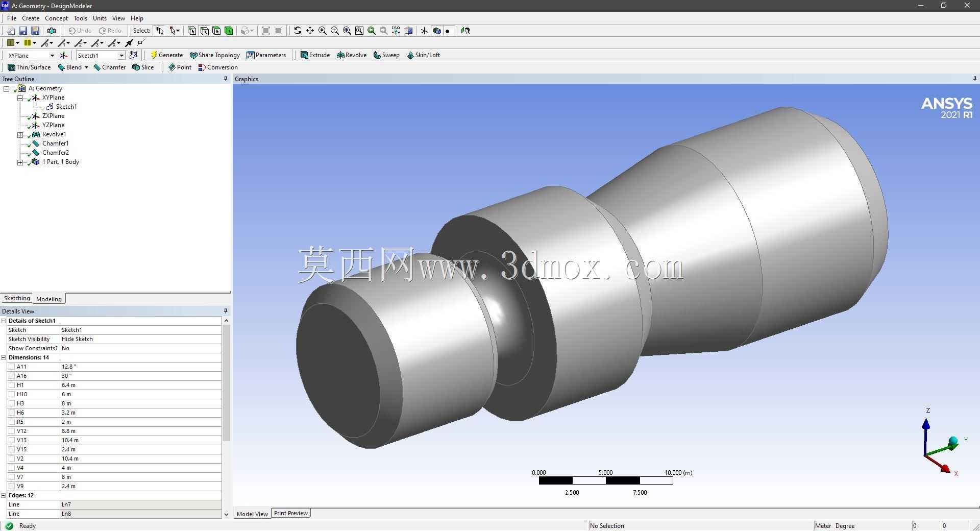Activate the New Selection tool
The image size is (980, 531).
click(x=160, y=31)
